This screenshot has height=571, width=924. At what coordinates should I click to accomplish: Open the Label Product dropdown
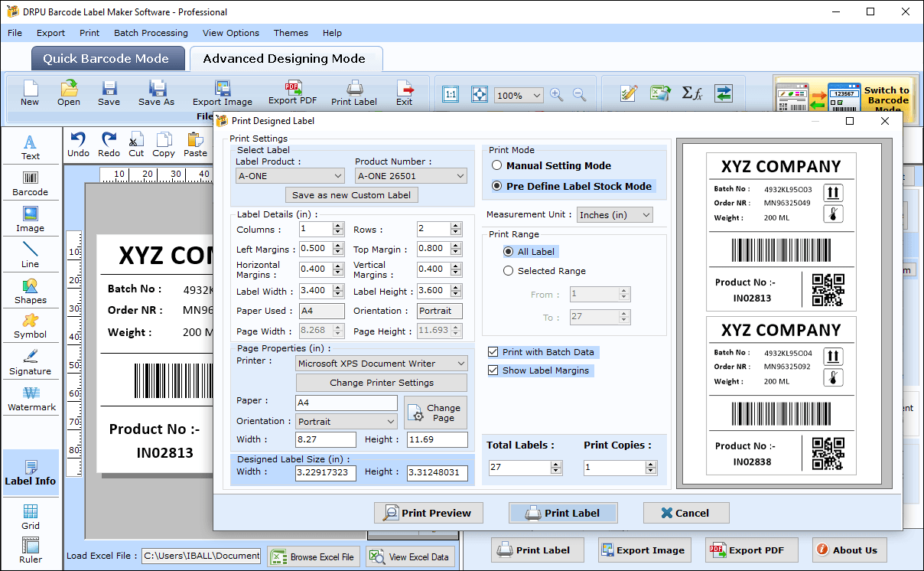click(290, 176)
